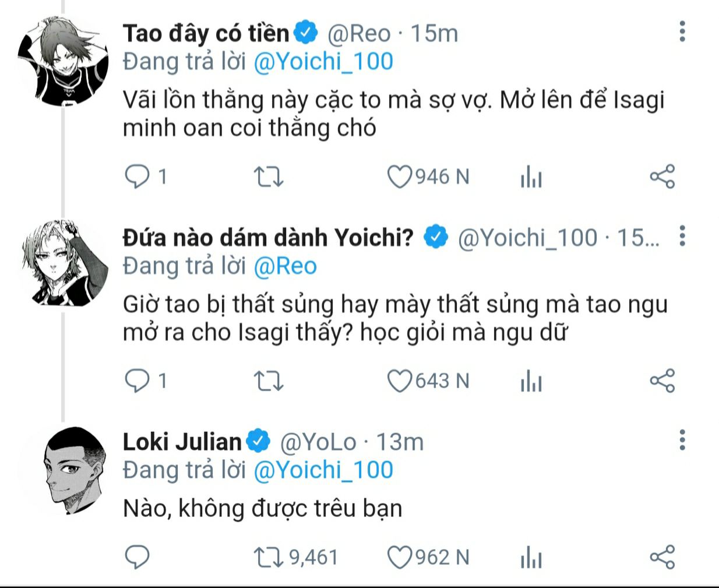
Task: Open the 'Tao đây có tiền' profile name
Action: 206,33
